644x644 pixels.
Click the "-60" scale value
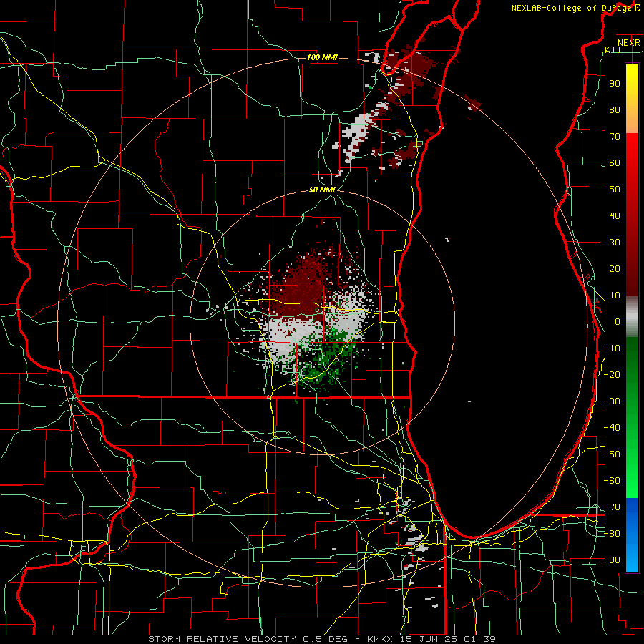click(x=612, y=481)
